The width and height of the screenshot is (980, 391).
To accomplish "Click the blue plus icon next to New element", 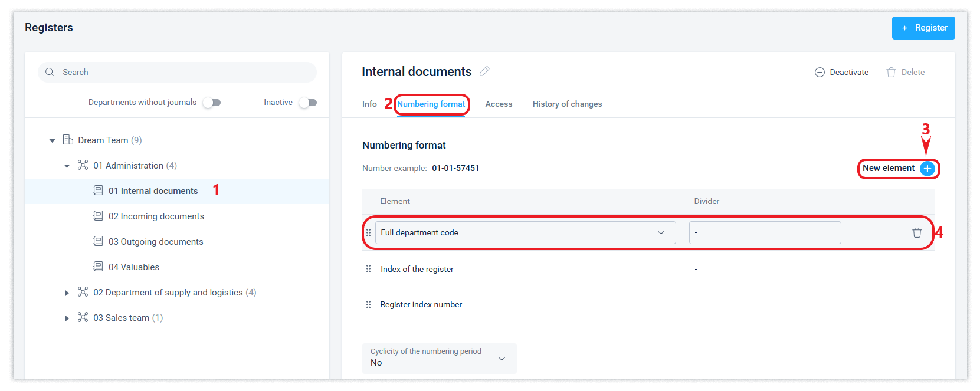I will pyautogui.click(x=927, y=169).
